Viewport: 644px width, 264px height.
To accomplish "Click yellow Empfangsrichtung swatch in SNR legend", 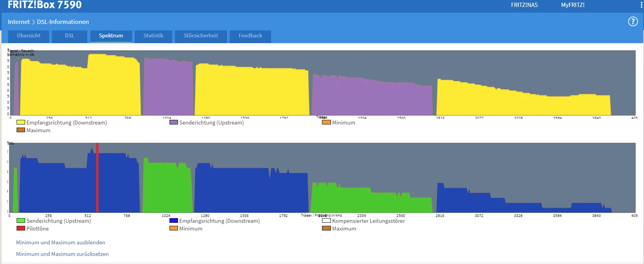I will pyautogui.click(x=21, y=122).
